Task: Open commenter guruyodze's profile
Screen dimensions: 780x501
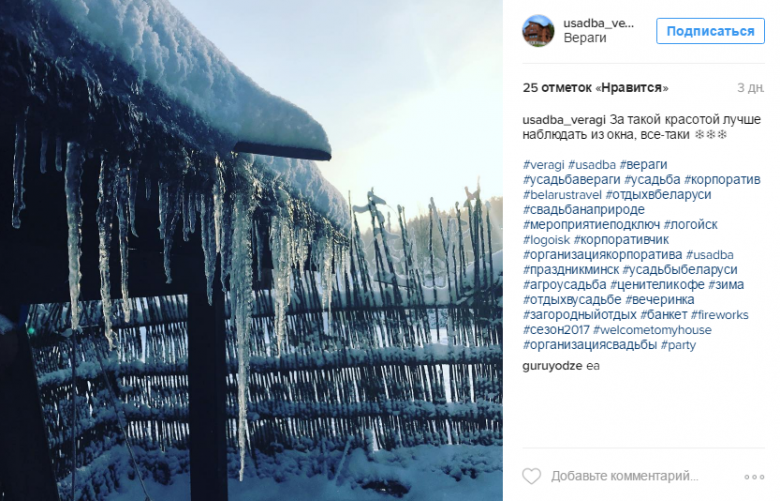Action: click(552, 366)
